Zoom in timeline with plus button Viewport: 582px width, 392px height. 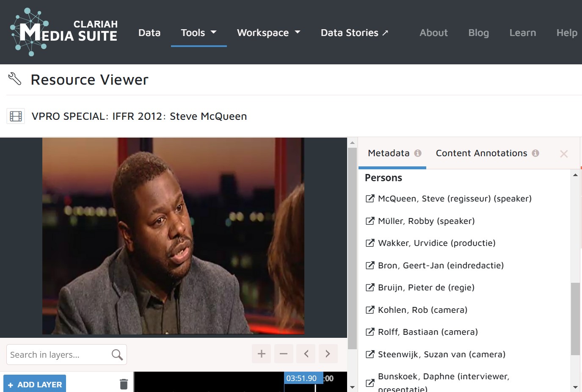(261, 354)
